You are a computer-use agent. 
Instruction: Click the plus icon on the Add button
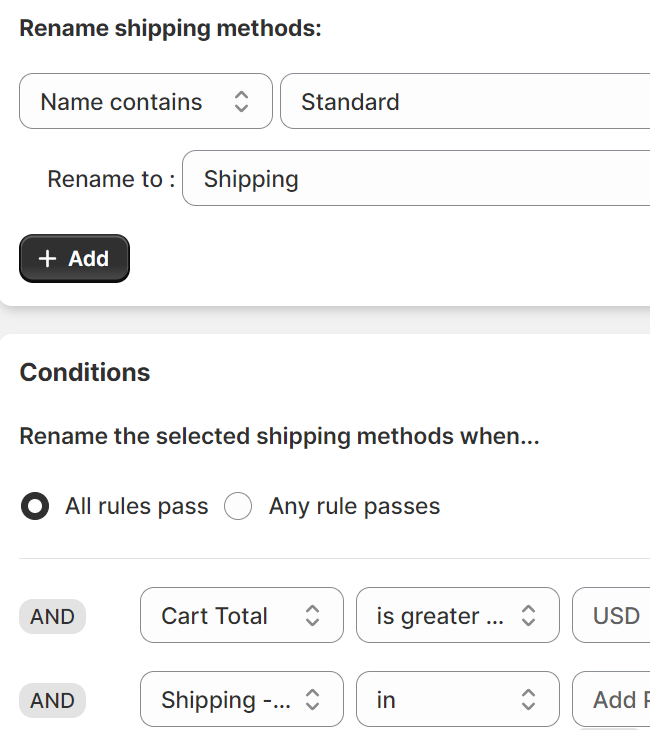coord(47,259)
